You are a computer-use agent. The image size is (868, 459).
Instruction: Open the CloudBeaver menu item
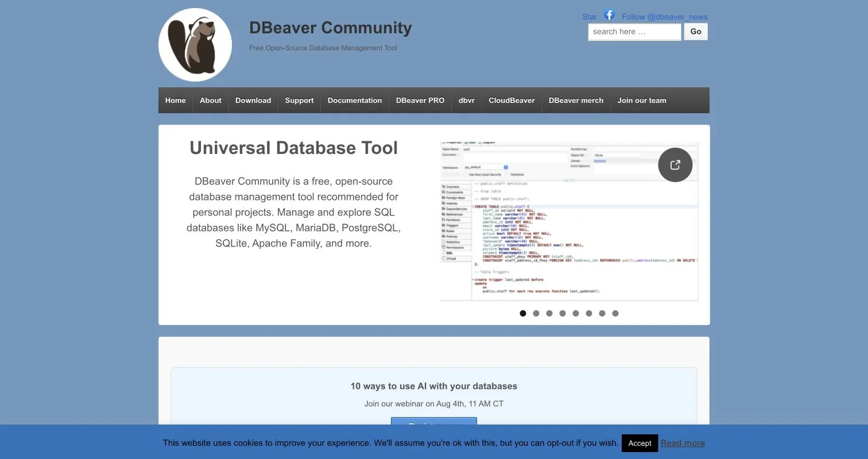511,100
